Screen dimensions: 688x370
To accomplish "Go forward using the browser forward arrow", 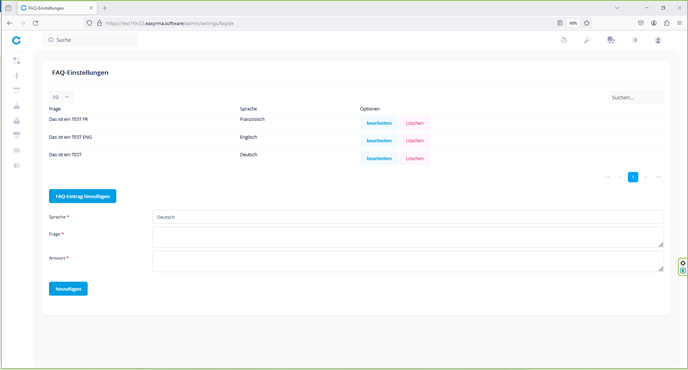I will [22, 23].
